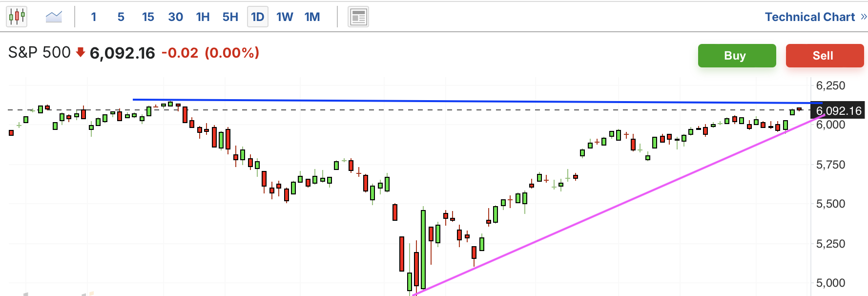Click the -0.02 change value

click(180, 53)
